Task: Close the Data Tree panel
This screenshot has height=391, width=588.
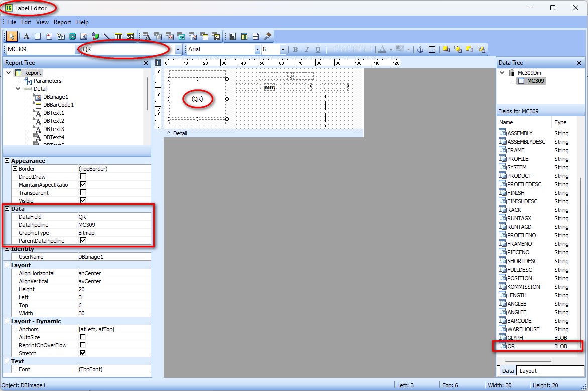Action: pyautogui.click(x=579, y=63)
